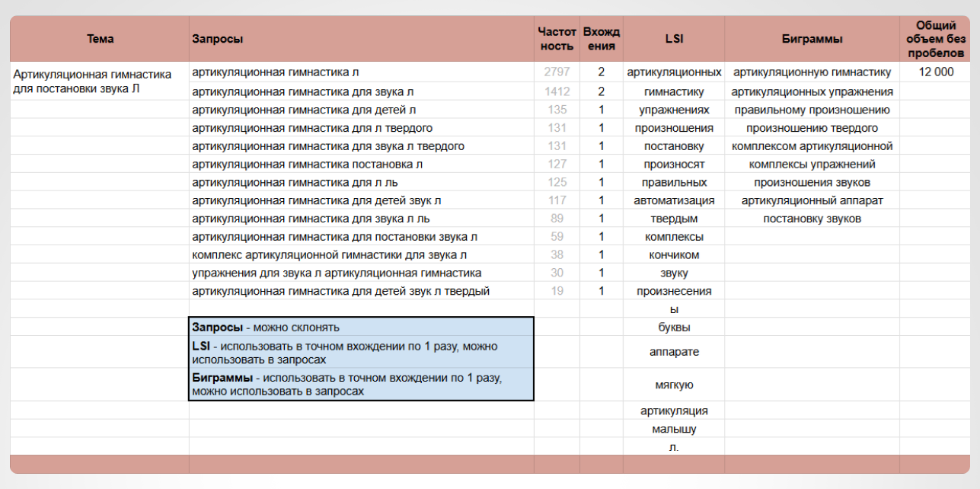Click frequency value 135
Image resolution: width=980 pixels, height=489 pixels.
[x=557, y=110]
